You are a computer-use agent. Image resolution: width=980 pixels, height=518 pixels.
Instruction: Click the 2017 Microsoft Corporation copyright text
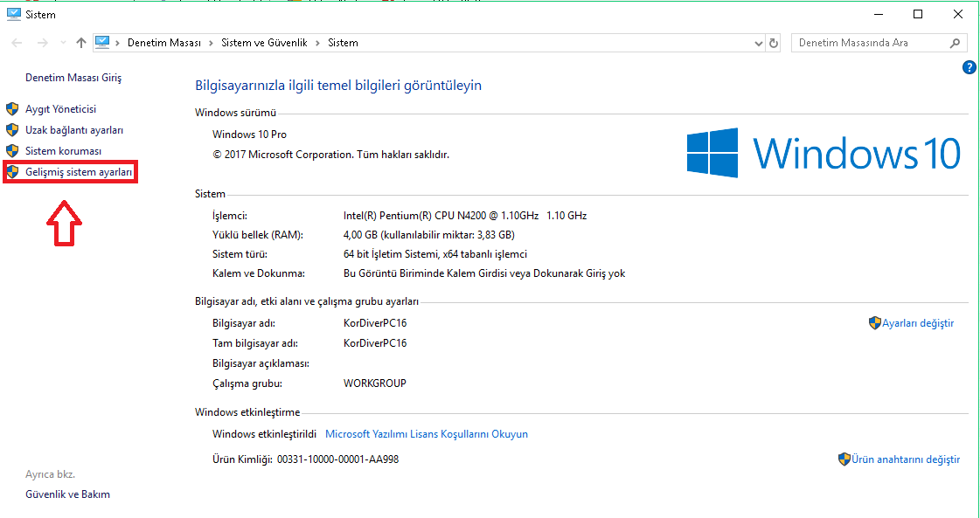click(330, 155)
